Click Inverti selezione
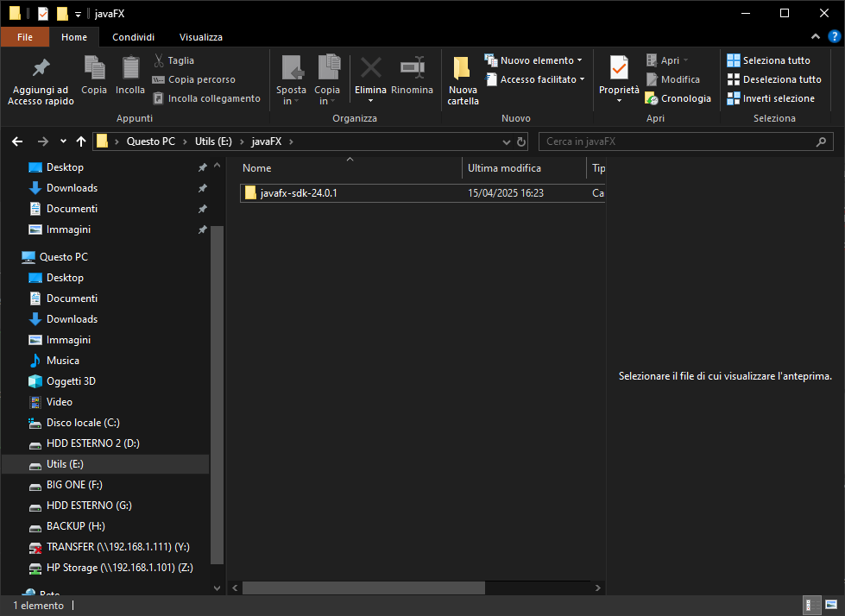The width and height of the screenshot is (845, 616). pyautogui.click(x=771, y=98)
